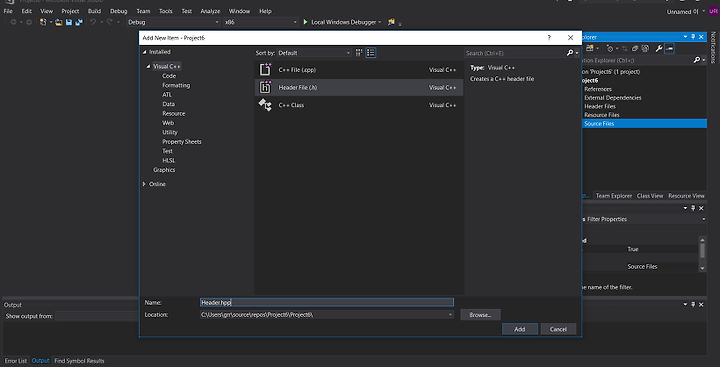Open the Debug configuration dropdown
This screenshot has width=720, height=367.
[173, 22]
